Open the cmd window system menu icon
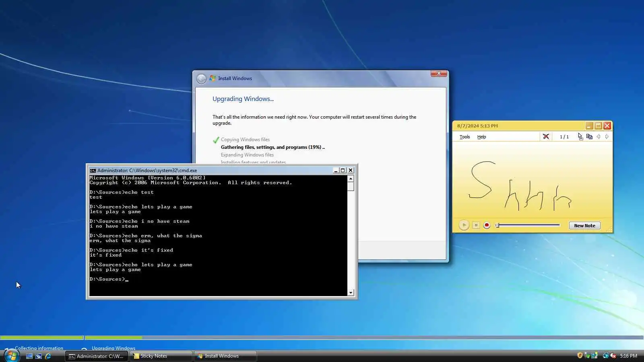Image resolution: width=644 pixels, height=362 pixels. (93, 171)
